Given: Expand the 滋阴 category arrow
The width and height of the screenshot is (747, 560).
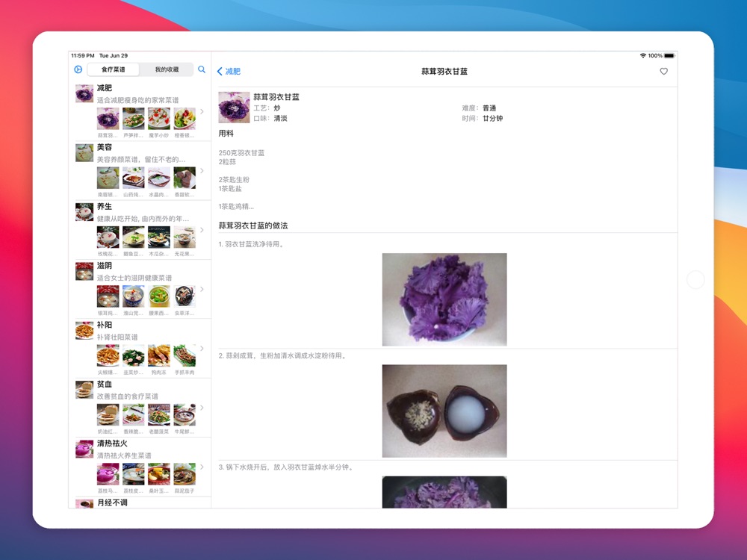Looking at the screenshot, I should click(202, 289).
